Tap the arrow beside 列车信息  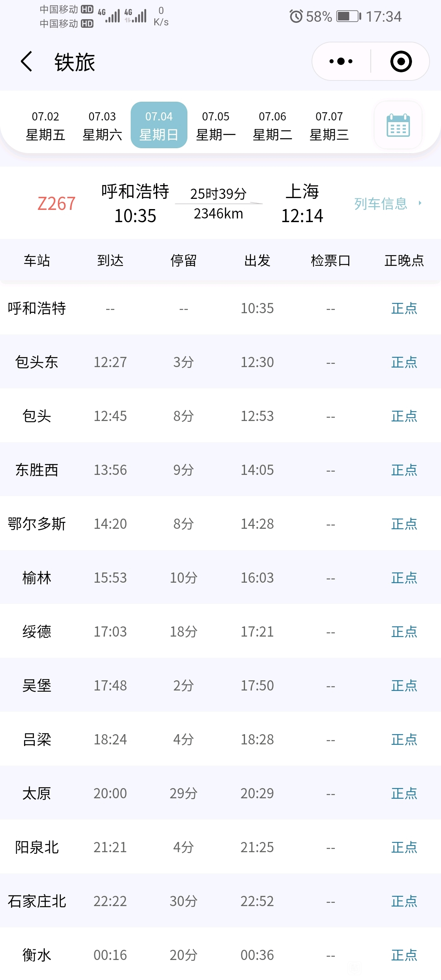coord(420,203)
